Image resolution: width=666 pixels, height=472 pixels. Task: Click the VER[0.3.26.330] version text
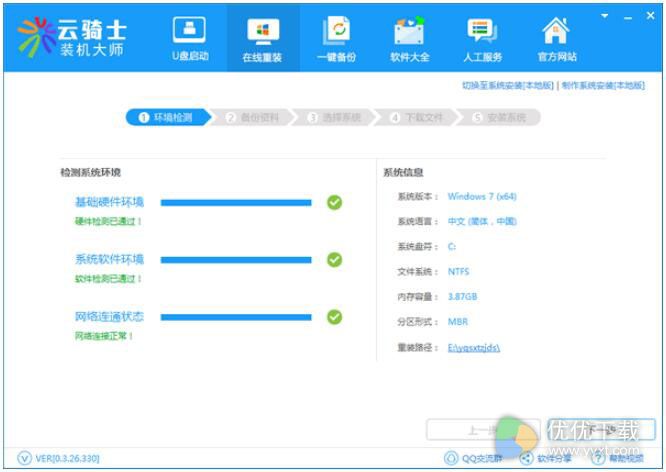(68, 458)
